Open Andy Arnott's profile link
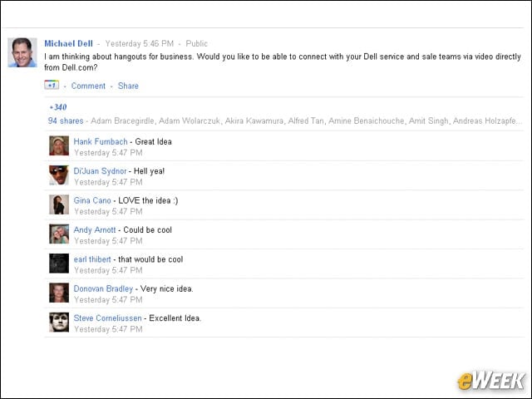This screenshot has width=532, height=399. click(95, 229)
